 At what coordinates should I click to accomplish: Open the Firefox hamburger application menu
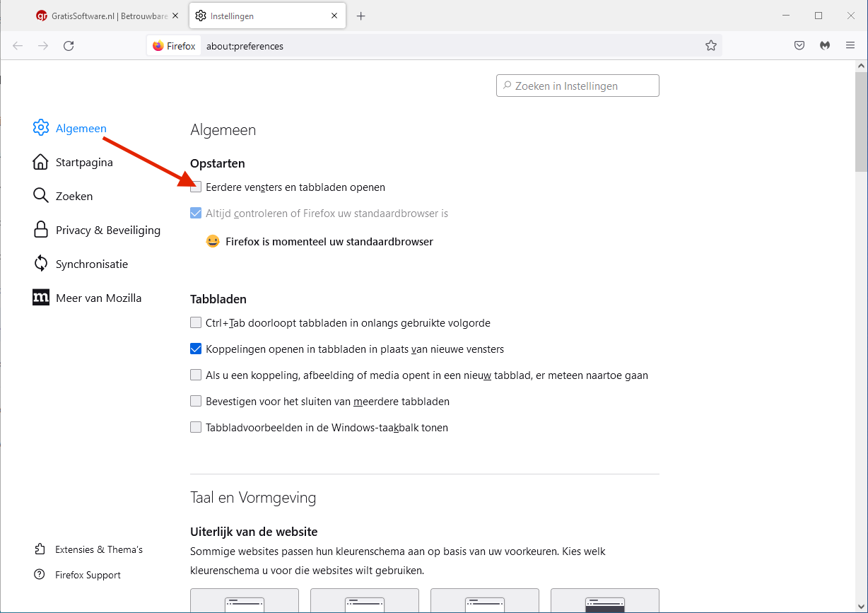coord(850,46)
